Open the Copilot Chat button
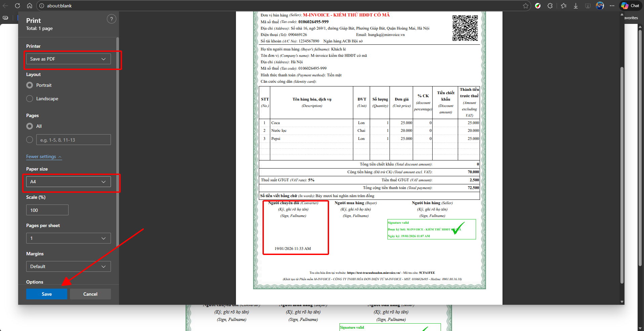The height and width of the screenshot is (331, 644). tap(630, 6)
